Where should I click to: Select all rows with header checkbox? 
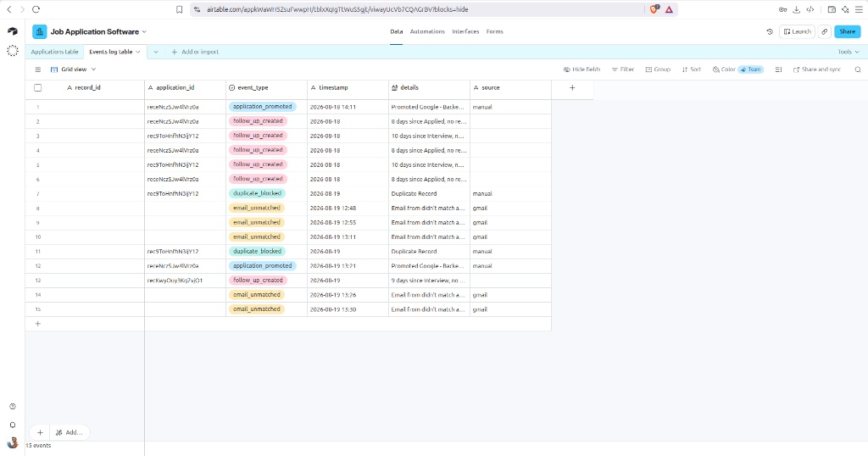click(x=37, y=87)
